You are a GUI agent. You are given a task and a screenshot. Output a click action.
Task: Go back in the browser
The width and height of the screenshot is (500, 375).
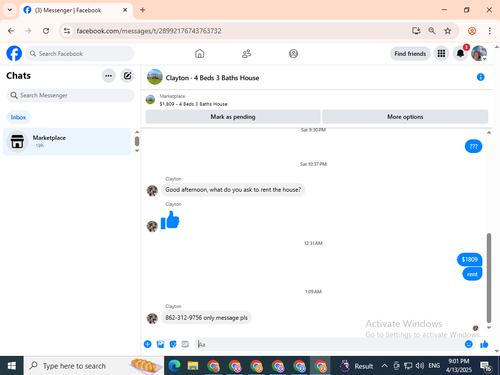click(11, 31)
